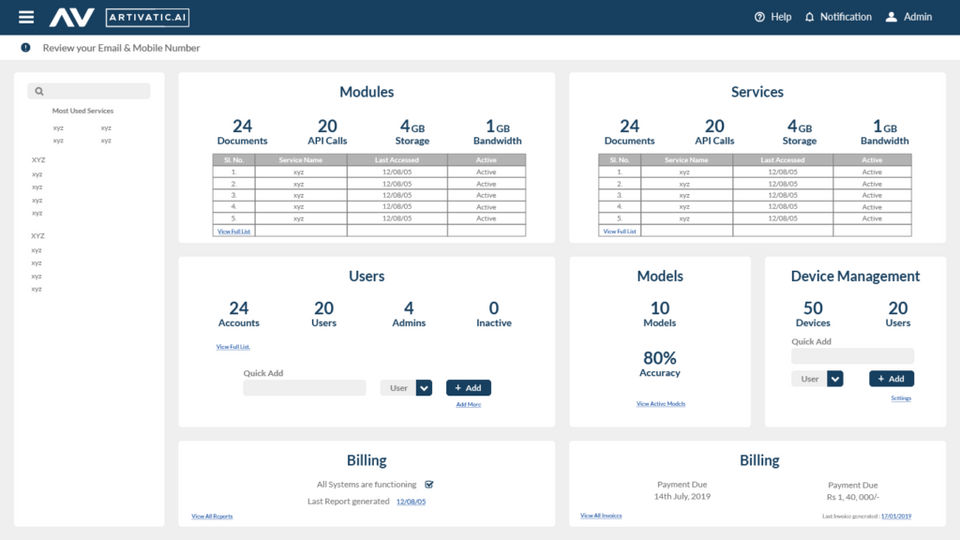
Task: Click the 20 API Calls stat in Modules
Action: (327, 132)
